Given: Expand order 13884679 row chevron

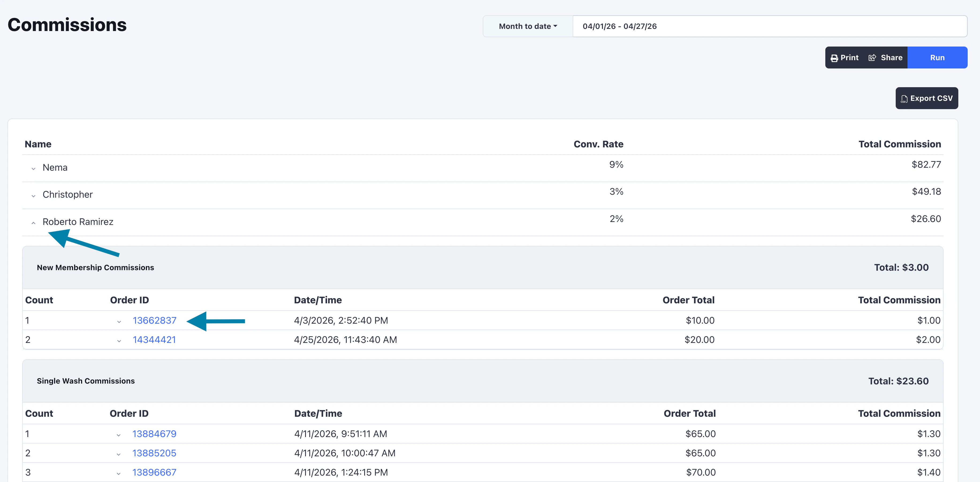Looking at the screenshot, I should click(x=119, y=435).
